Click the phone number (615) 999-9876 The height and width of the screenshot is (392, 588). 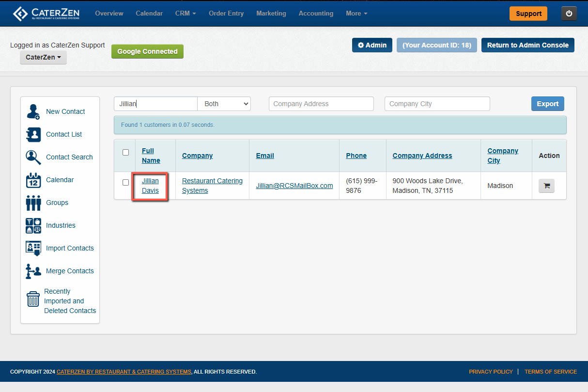tap(362, 186)
